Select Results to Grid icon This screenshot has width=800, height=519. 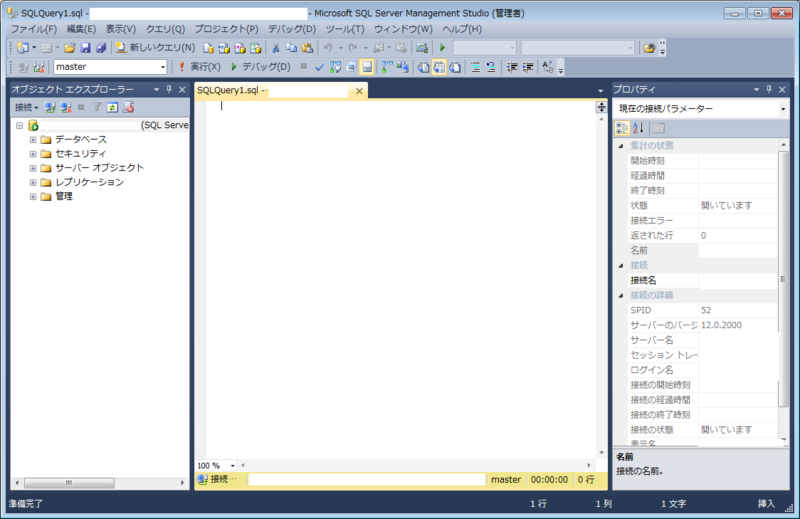coord(439,67)
